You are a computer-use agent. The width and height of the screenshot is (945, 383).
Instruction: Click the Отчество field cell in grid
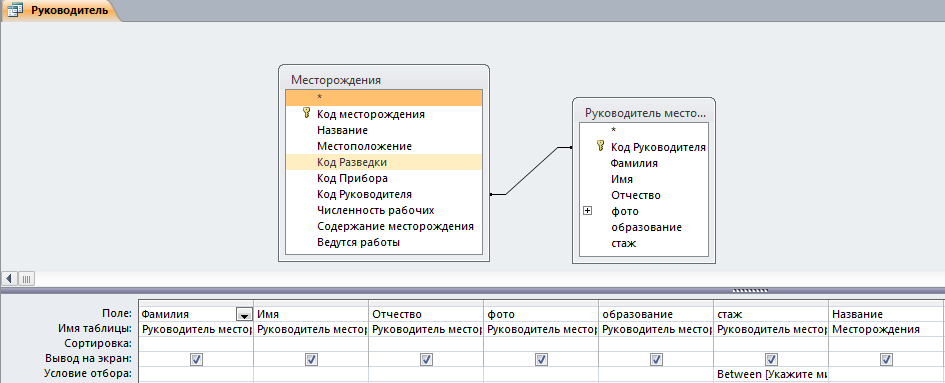426,314
